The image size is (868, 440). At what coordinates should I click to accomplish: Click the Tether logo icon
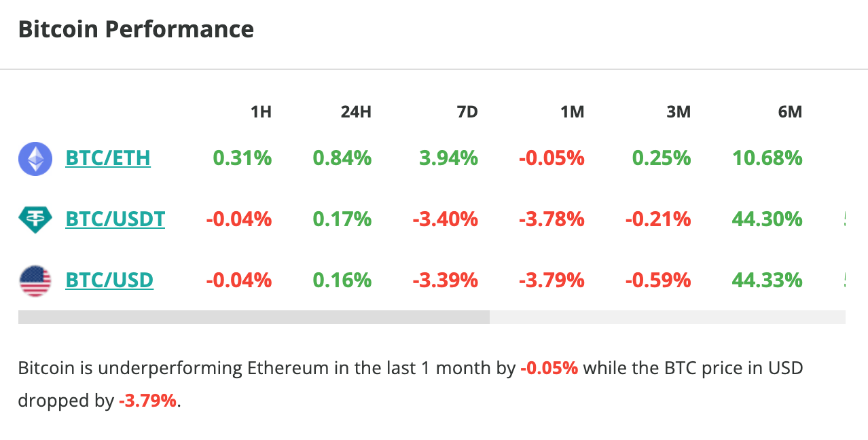(x=35, y=219)
